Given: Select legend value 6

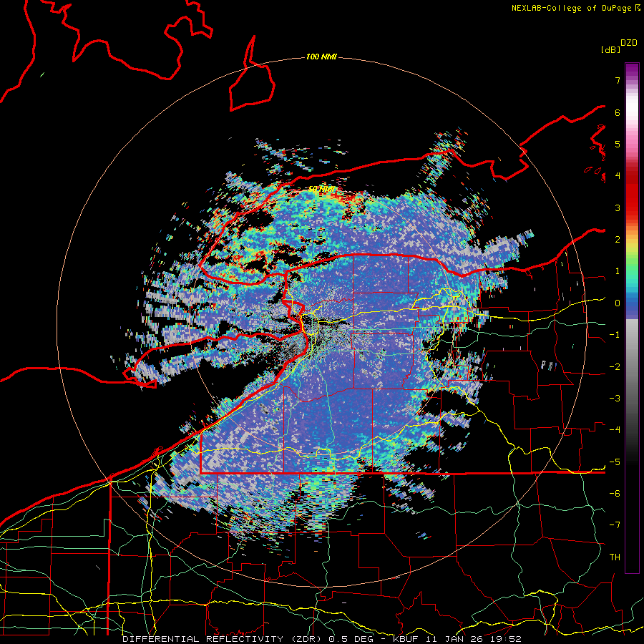Looking at the screenshot, I should point(618,112).
